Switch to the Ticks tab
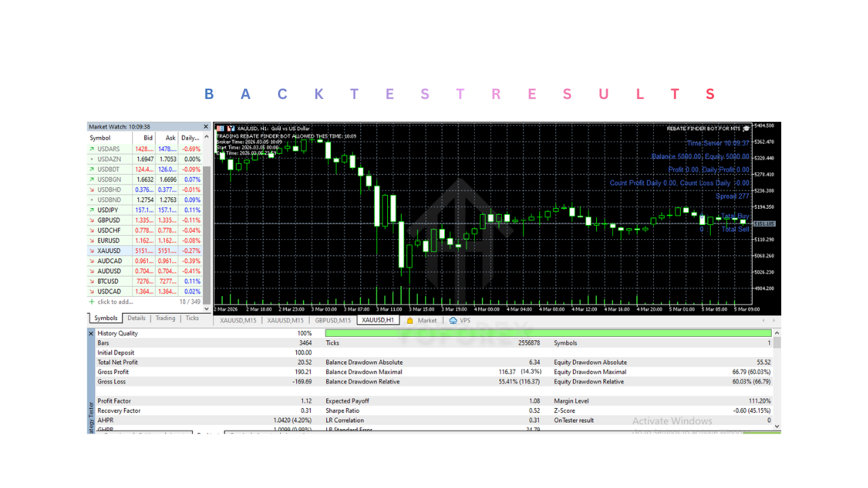868x488 pixels. [192, 318]
